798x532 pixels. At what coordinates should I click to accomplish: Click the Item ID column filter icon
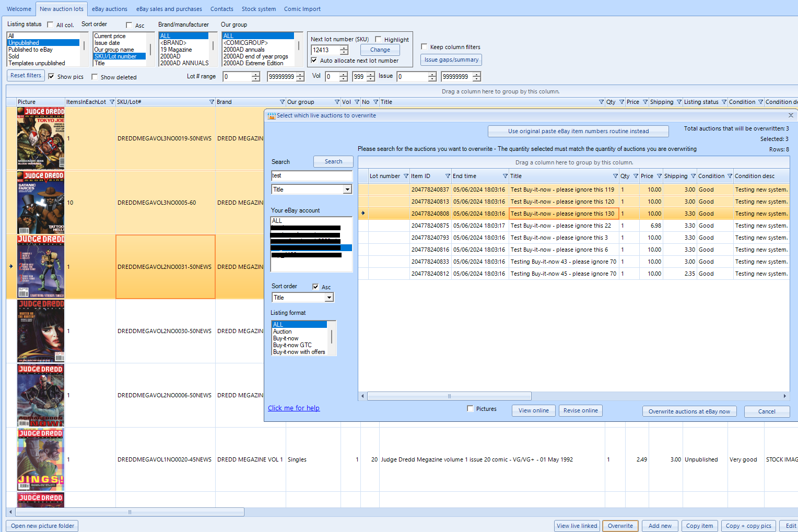(x=448, y=176)
